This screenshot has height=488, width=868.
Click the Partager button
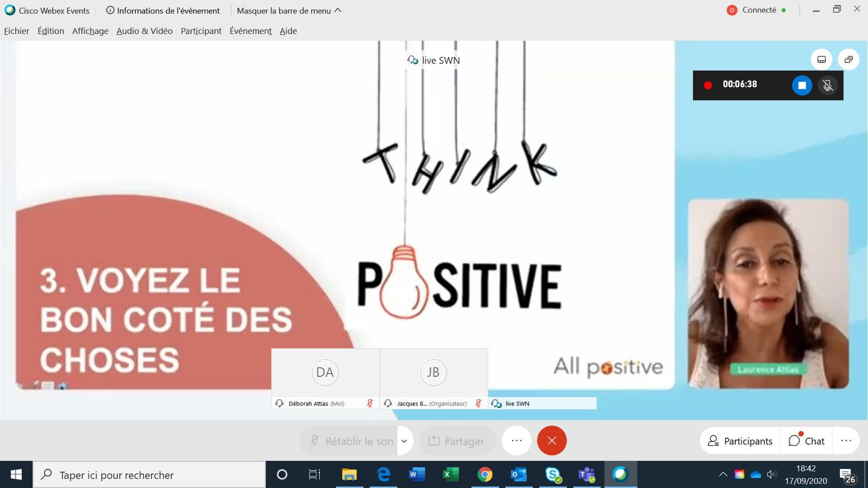click(457, 441)
